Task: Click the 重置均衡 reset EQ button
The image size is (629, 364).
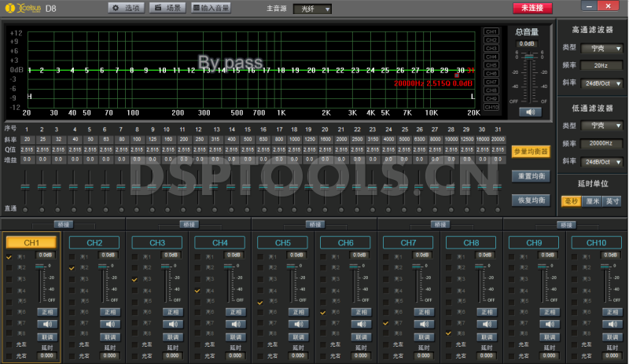Action: pos(530,175)
